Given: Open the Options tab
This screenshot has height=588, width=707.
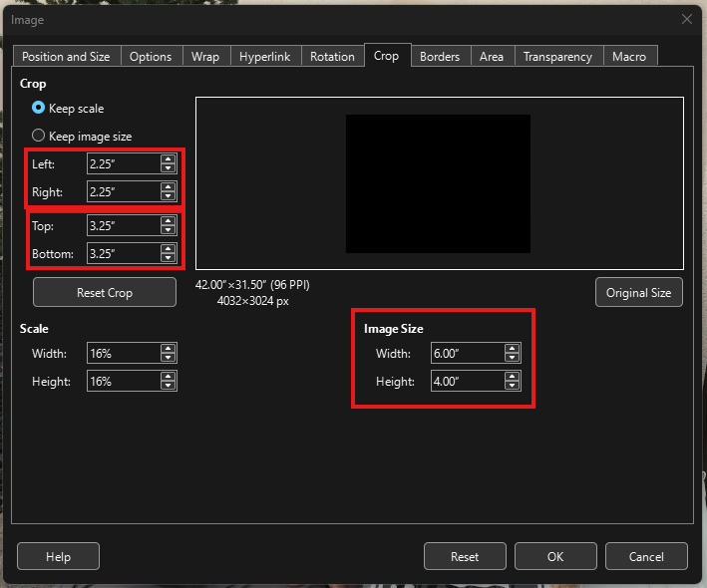Looking at the screenshot, I should point(151,57).
